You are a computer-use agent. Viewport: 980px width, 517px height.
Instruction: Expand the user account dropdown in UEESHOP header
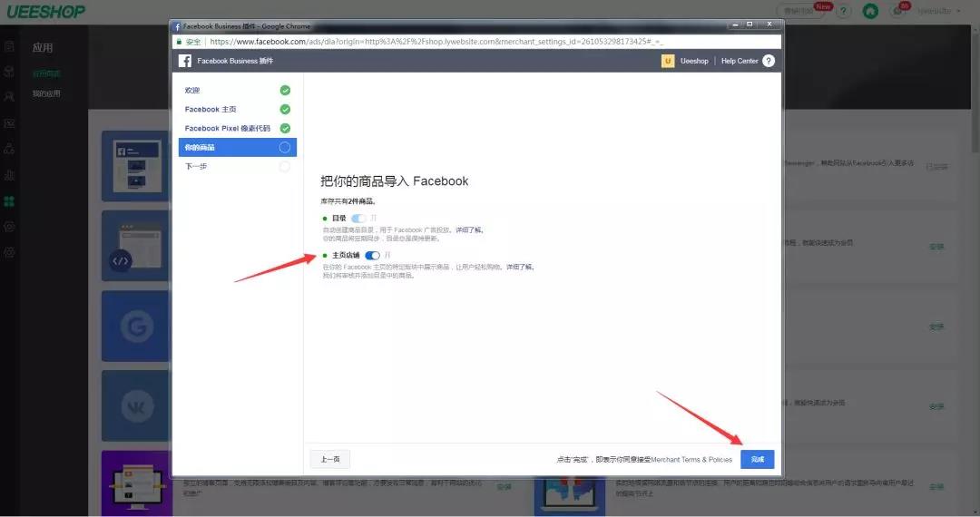point(939,11)
